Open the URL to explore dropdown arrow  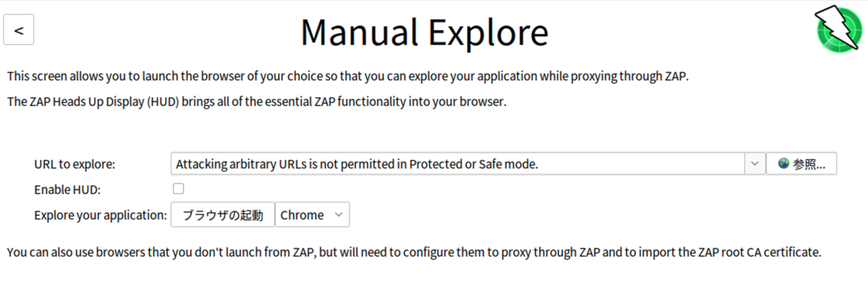[x=754, y=164]
